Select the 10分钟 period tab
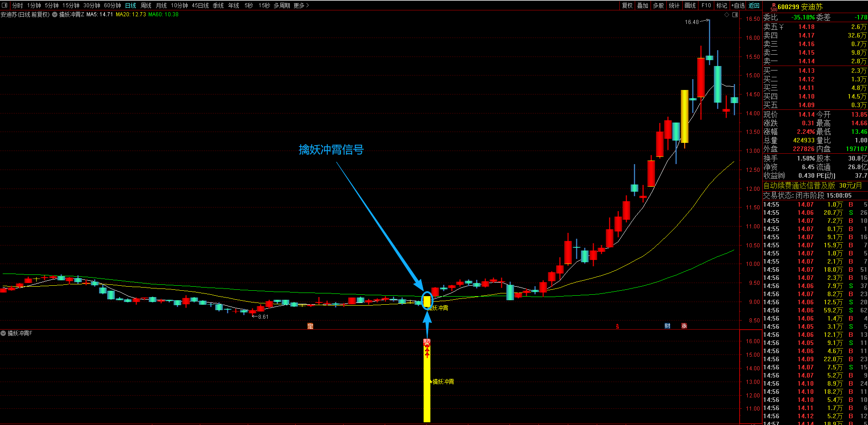This screenshot has height=425, width=868. point(179,5)
